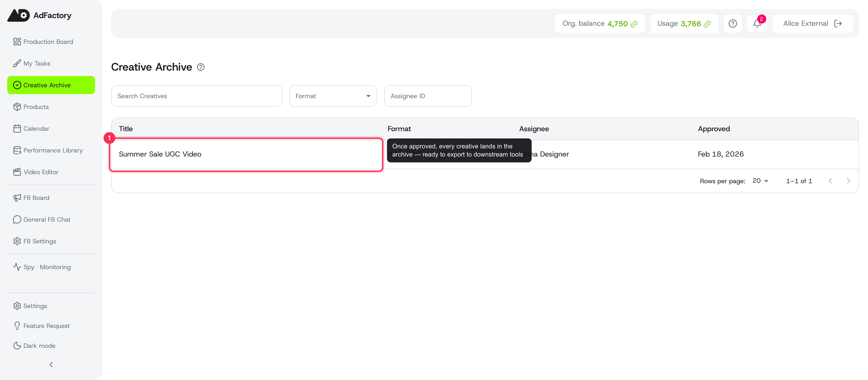Click the Title column header

(x=126, y=129)
